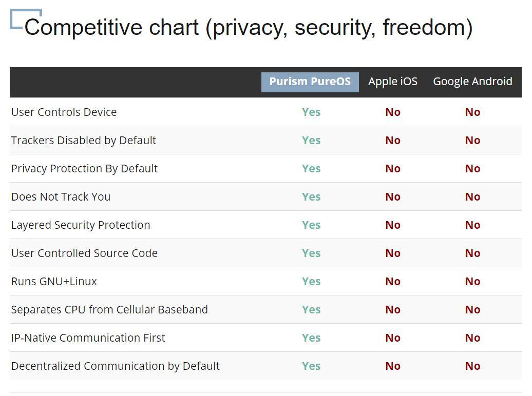This screenshot has height=396, width=532.
Task: Click the Purism PureOS column header
Action: pos(310,82)
